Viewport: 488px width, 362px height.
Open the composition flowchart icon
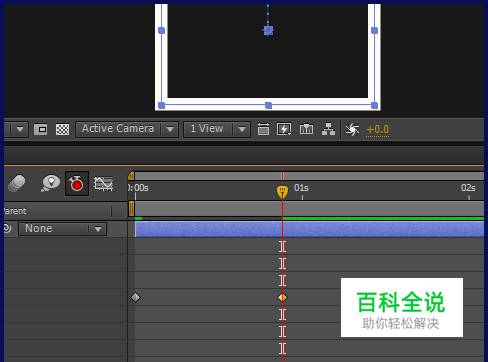(x=328, y=129)
